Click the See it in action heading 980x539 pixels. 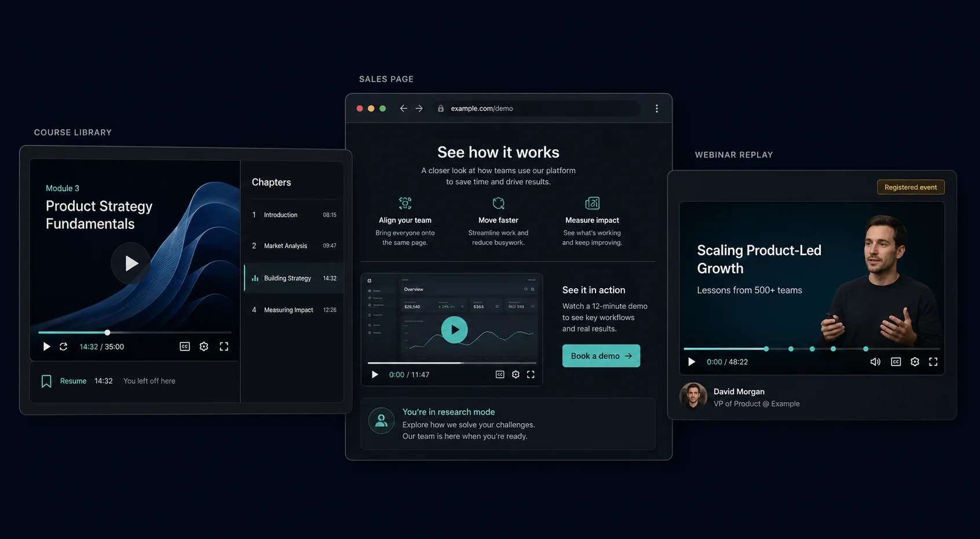[x=594, y=290]
